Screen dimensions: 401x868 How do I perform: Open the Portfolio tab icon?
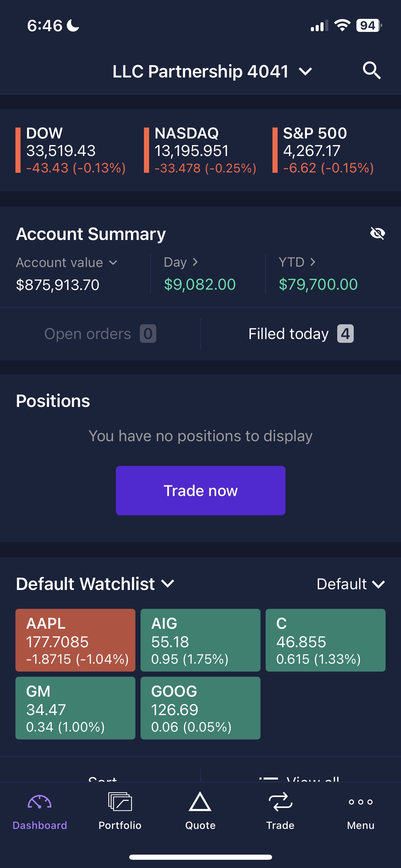120,801
